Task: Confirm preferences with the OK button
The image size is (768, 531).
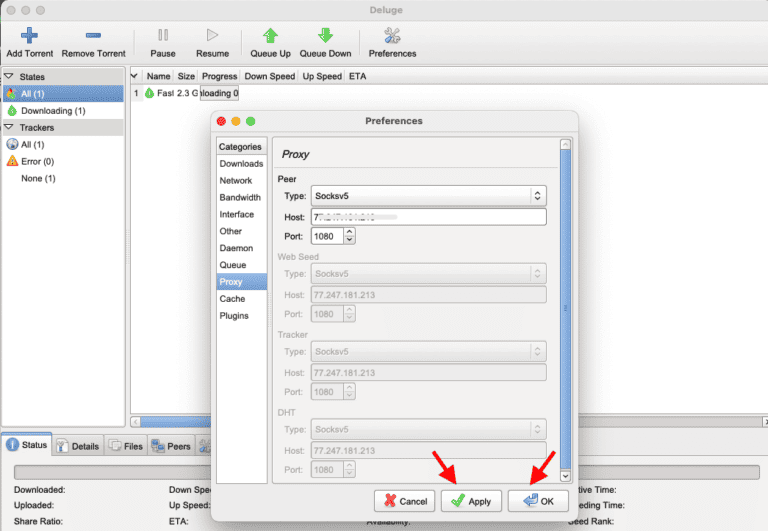Action: tap(538, 501)
